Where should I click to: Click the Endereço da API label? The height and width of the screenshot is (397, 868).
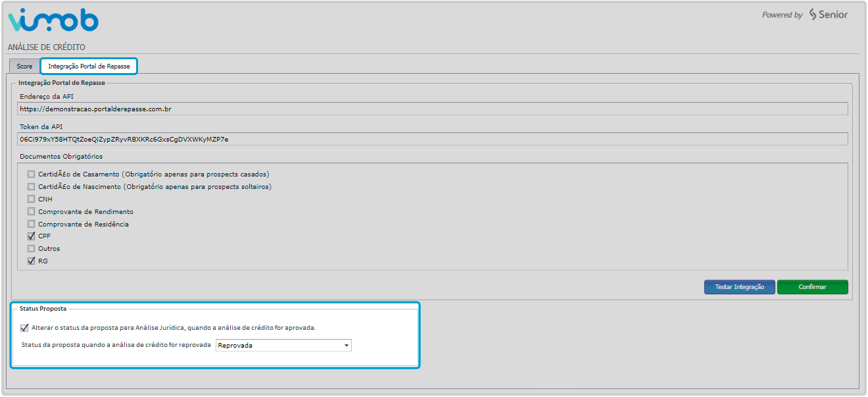tap(47, 96)
